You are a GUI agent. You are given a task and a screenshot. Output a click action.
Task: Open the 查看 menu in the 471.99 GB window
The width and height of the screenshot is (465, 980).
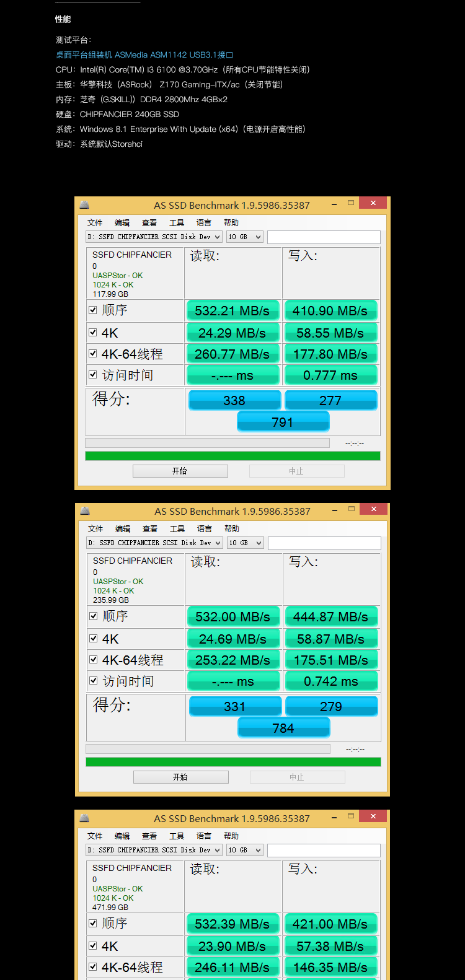149,836
